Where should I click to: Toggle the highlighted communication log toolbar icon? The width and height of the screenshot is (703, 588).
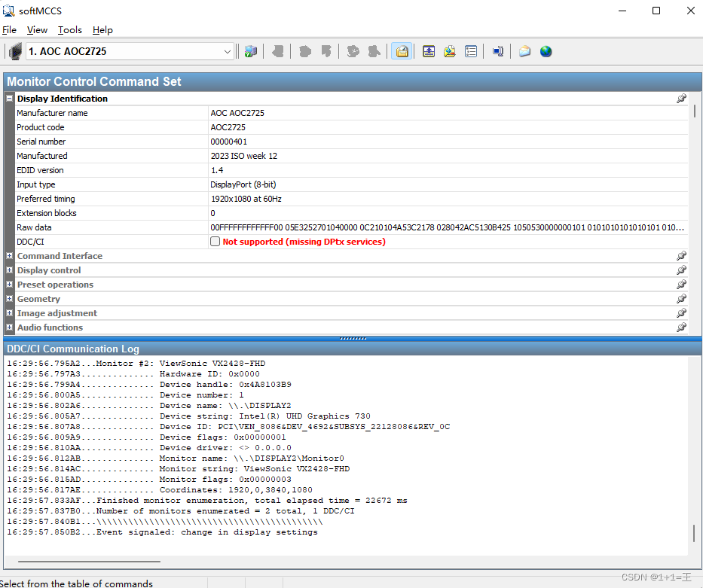coord(402,51)
